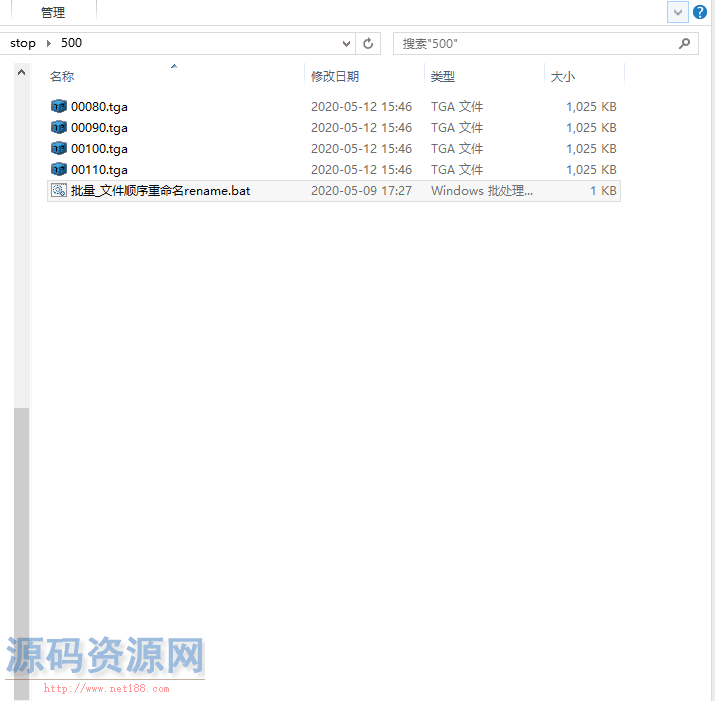Click the 1,025 KB size of 00110.tga
The width and height of the screenshot is (715, 701).
click(591, 170)
